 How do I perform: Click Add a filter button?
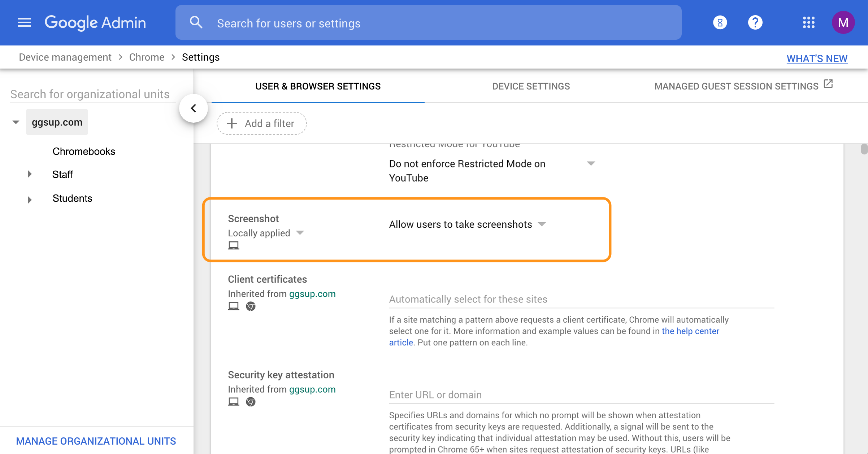click(261, 123)
